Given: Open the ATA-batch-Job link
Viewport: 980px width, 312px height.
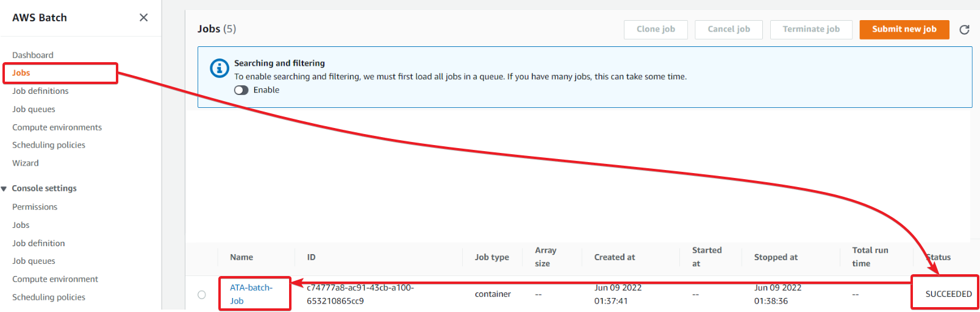Looking at the screenshot, I should [x=251, y=294].
